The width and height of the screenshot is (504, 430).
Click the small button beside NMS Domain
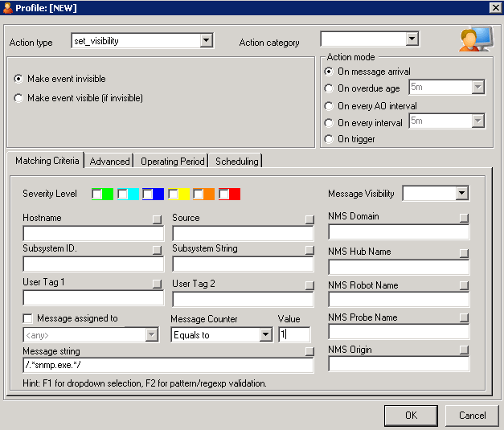pos(464,218)
